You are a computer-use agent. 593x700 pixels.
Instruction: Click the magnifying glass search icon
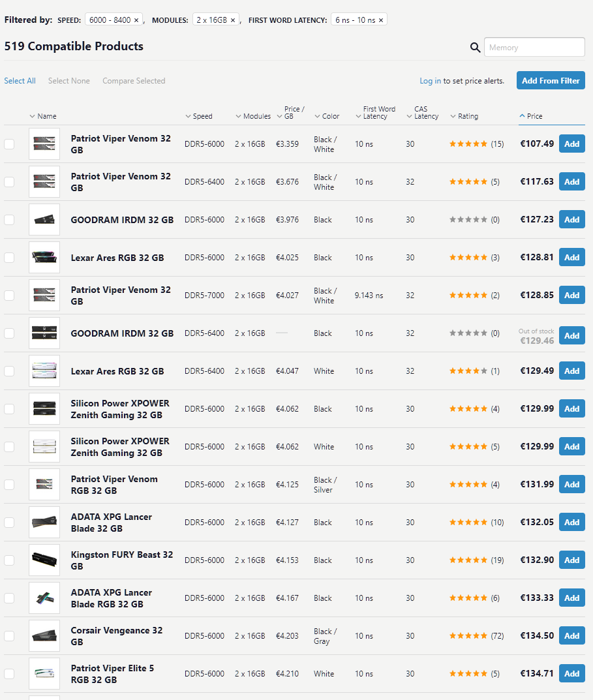(475, 48)
